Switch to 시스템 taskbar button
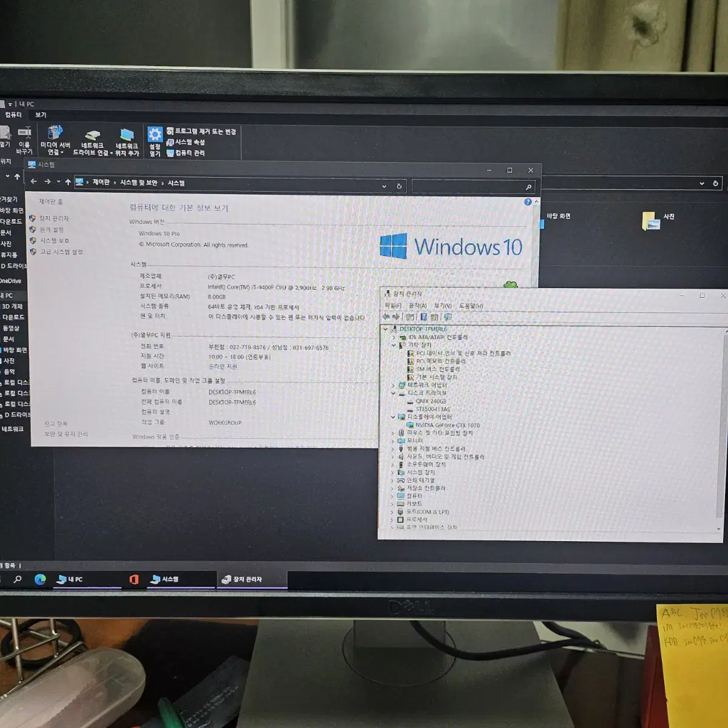Viewport: 728px width, 728px height. [181, 579]
